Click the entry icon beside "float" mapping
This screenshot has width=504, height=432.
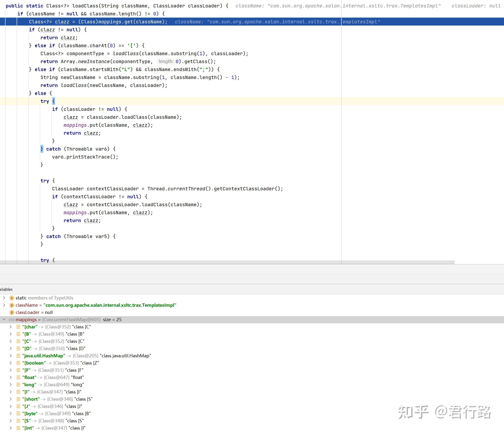click(x=19, y=377)
